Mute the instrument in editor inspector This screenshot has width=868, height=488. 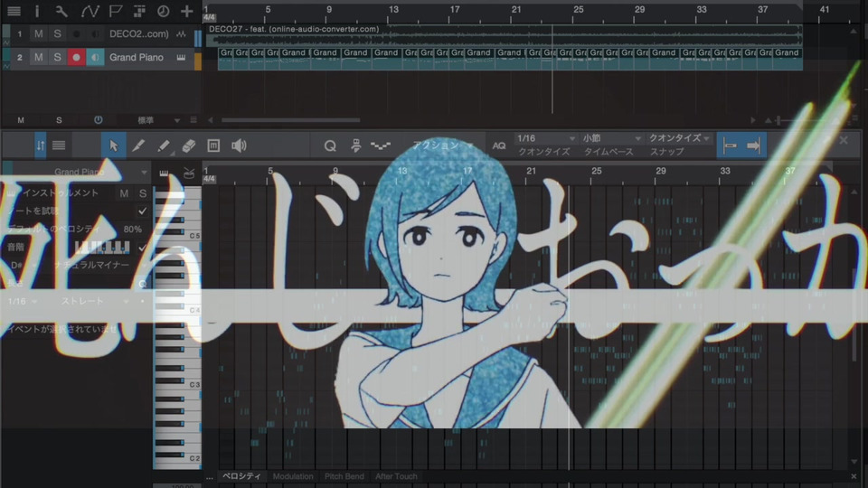pos(124,193)
